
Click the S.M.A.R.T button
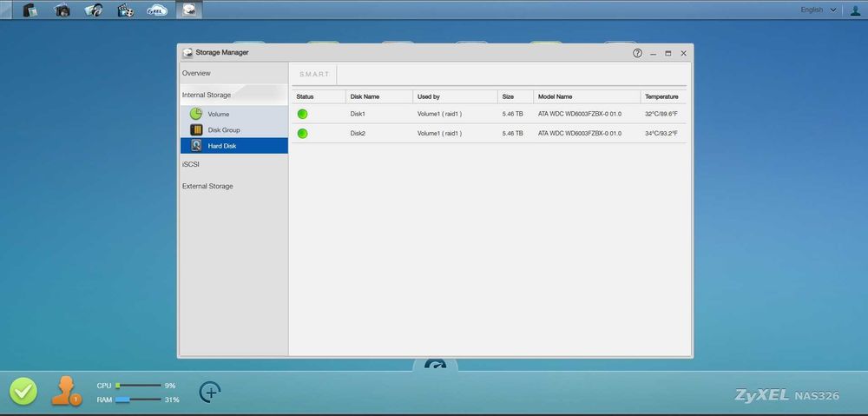click(314, 74)
